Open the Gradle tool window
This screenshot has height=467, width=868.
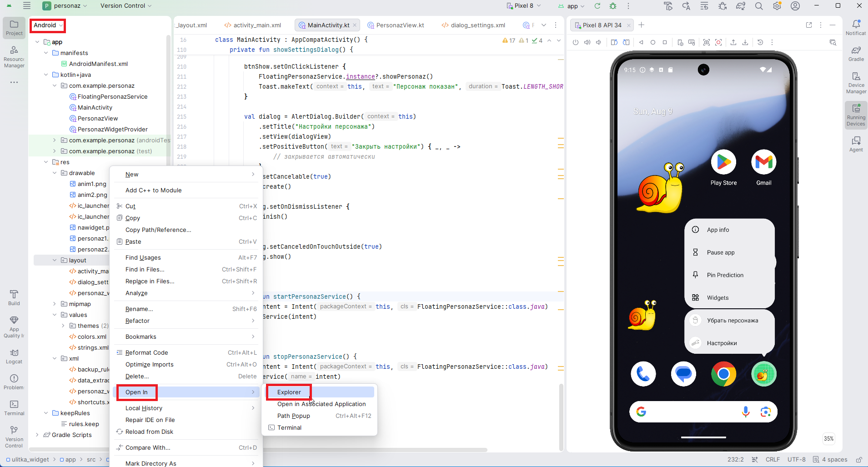point(856,54)
